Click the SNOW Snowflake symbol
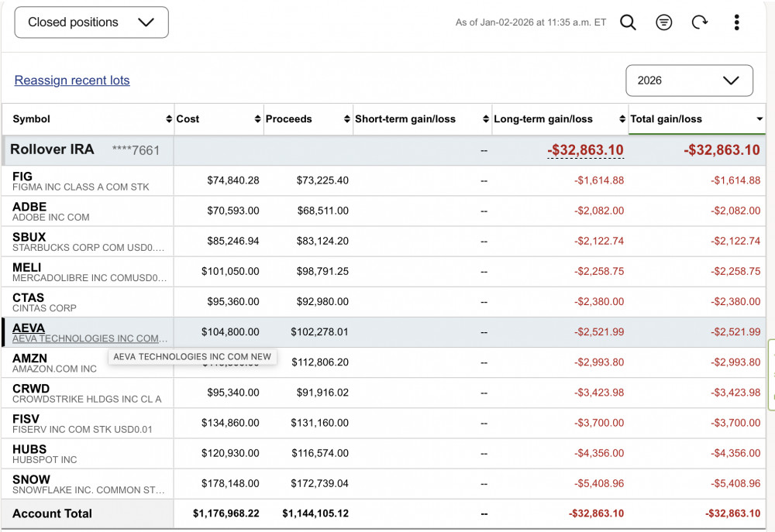The height and width of the screenshot is (532, 775). [31, 479]
